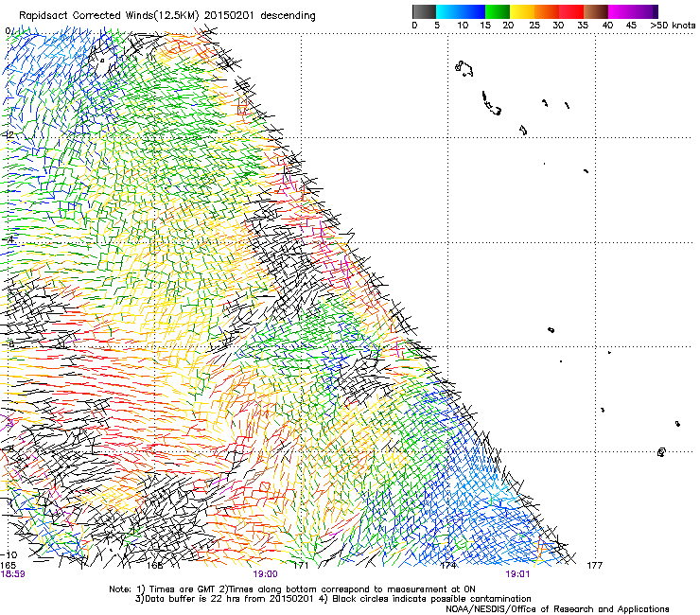Click the '19:01' purple time label
The image size is (700, 615).
(517, 574)
